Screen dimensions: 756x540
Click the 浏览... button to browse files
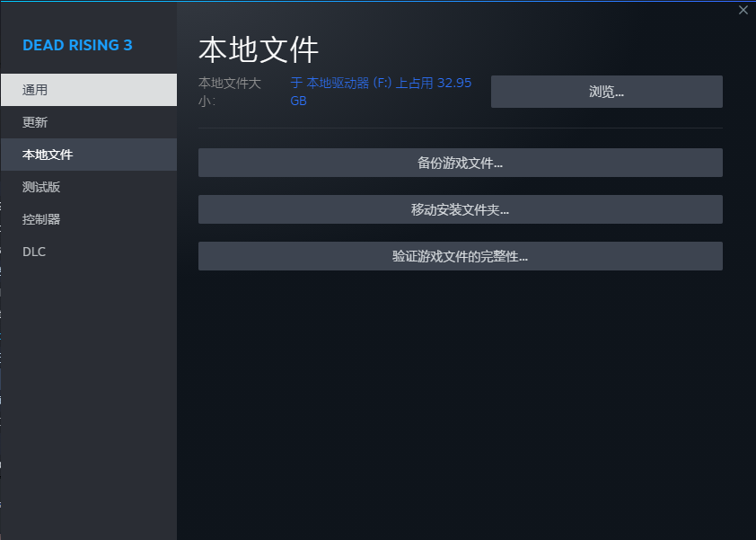[606, 91]
